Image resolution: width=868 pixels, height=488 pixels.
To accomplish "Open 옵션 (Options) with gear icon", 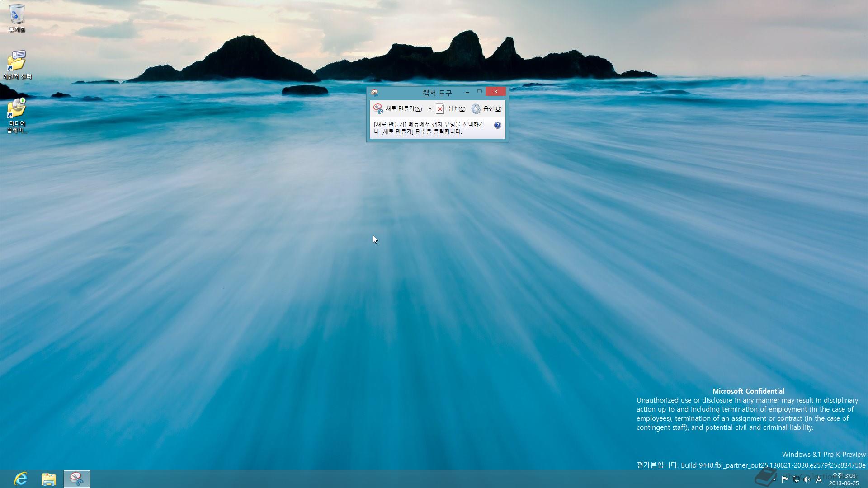I will pos(486,109).
